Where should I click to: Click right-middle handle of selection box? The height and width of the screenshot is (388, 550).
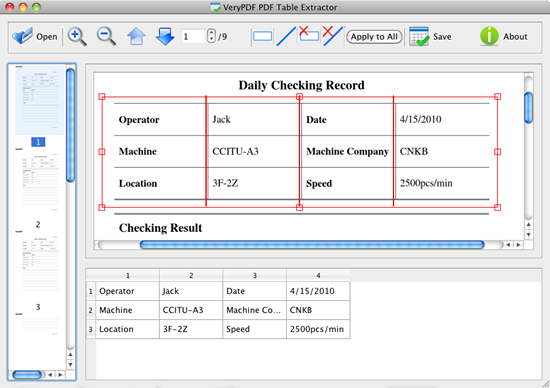[497, 152]
